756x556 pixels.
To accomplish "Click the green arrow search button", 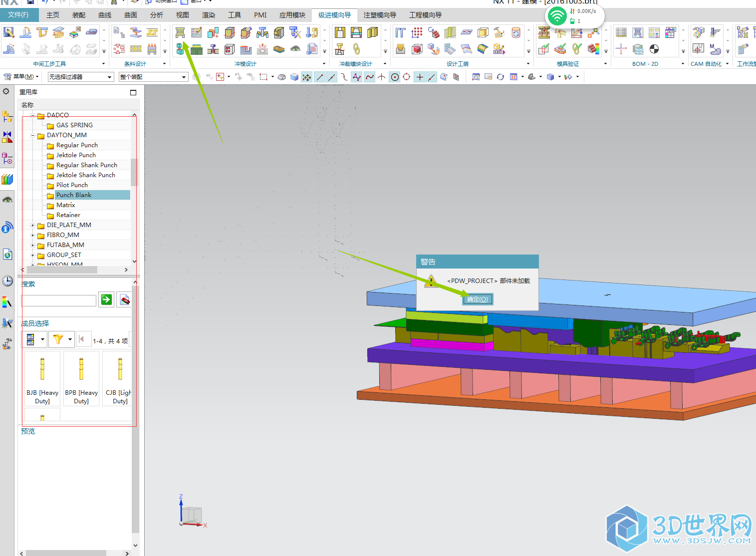I will 106,299.
